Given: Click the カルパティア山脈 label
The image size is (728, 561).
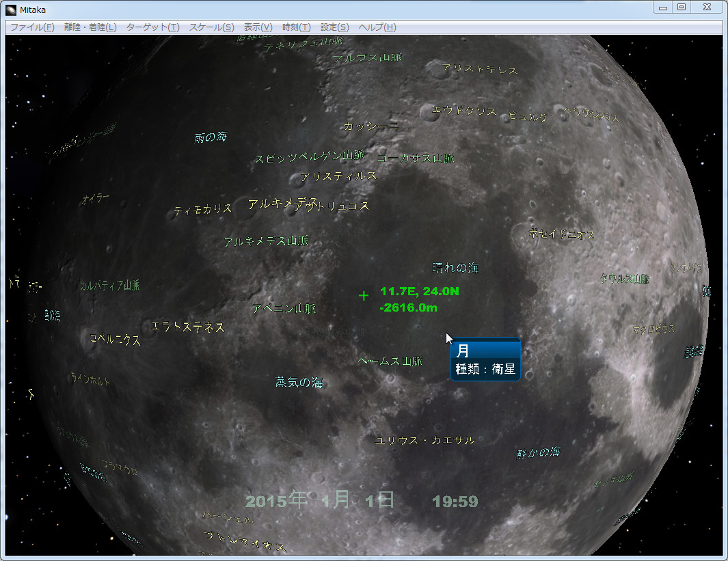Looking at the screenshot, I should tap(109, 285).
